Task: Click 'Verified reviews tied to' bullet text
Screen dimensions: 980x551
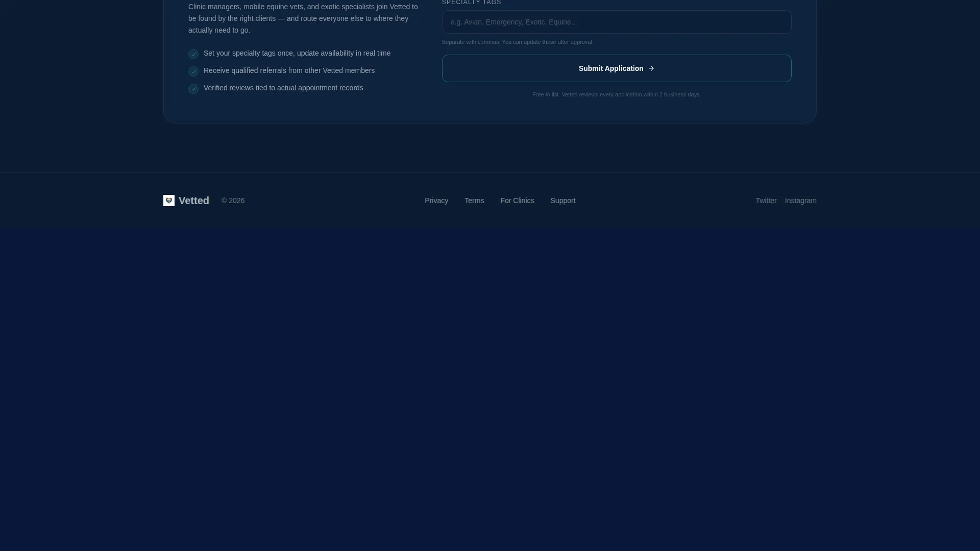Action: point(283,88)
